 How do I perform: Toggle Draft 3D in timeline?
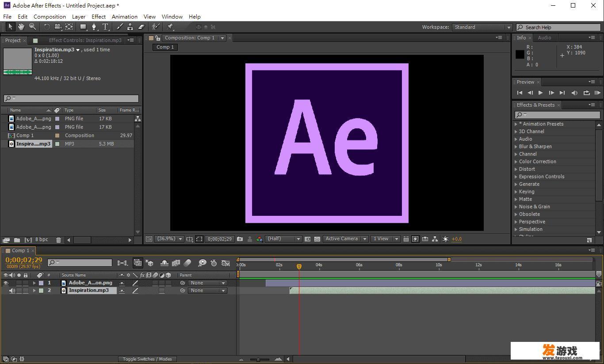click(149, 263)
